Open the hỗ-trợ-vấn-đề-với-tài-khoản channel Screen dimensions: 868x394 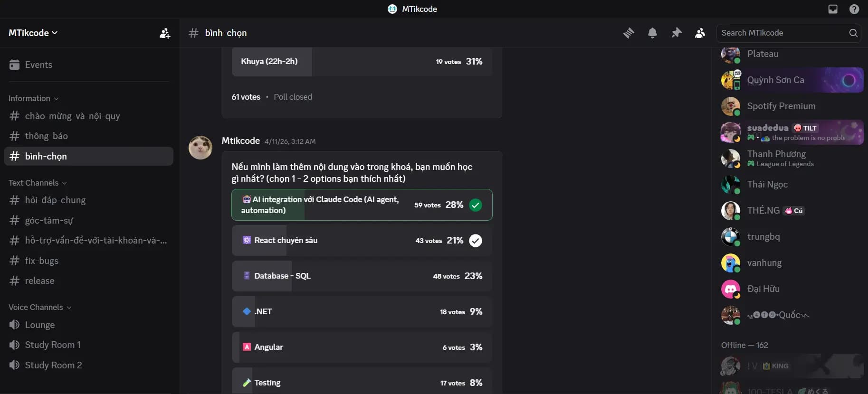88,240
